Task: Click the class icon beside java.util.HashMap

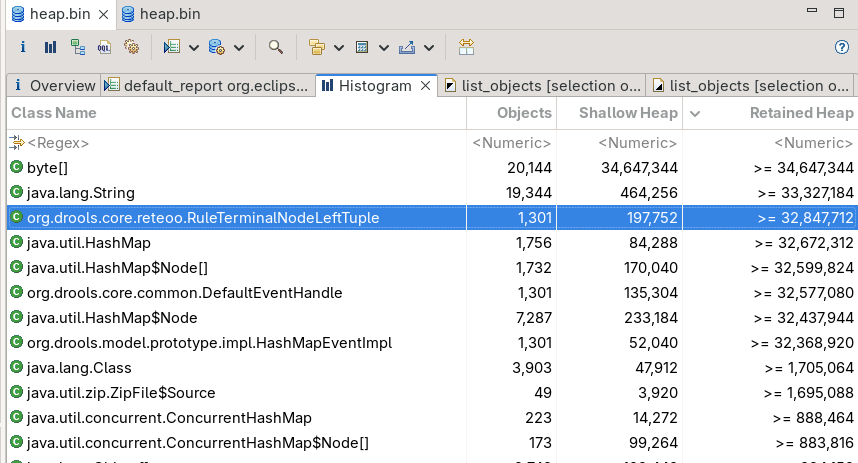Action: [16, 242]
